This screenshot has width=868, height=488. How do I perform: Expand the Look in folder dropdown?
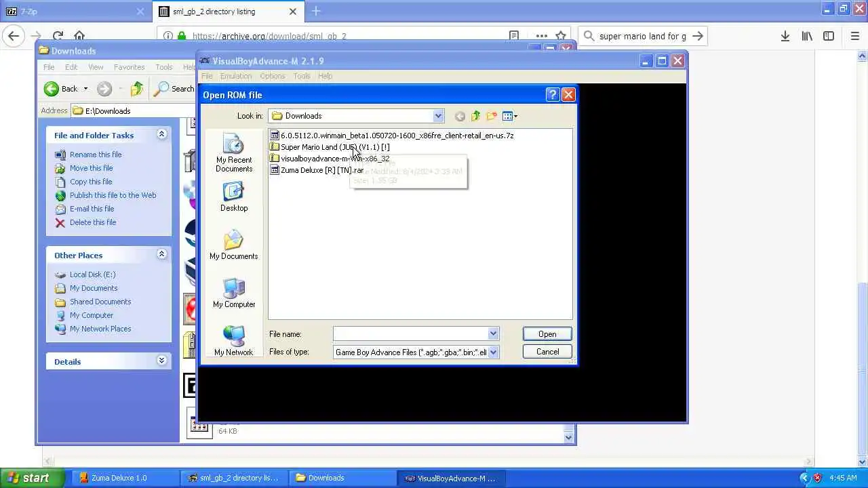pyautogui.click(x=438, y=116)
